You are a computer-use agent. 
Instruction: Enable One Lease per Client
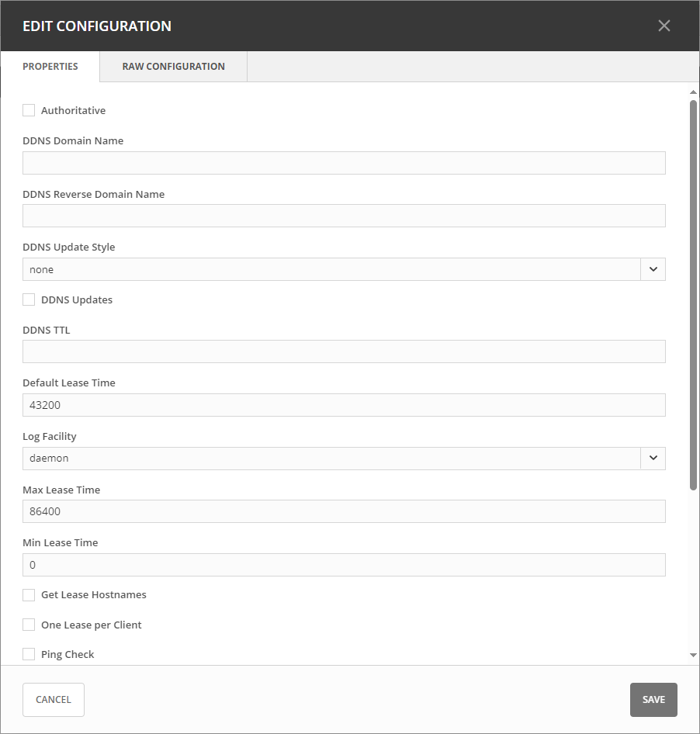tap(29, 625)
